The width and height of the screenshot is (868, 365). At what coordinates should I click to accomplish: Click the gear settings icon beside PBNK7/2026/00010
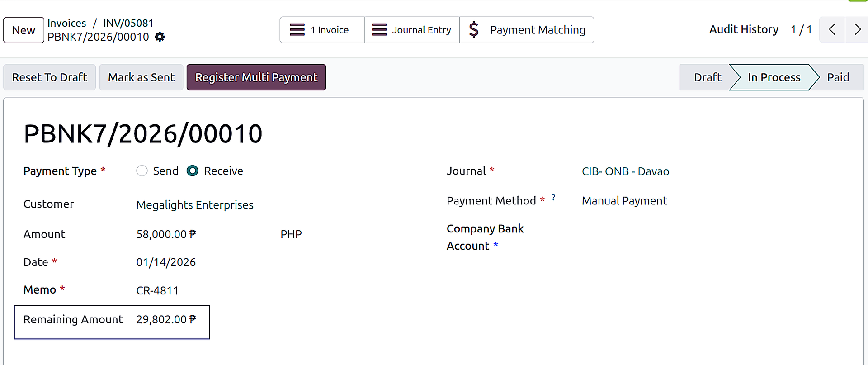point(160,37)
